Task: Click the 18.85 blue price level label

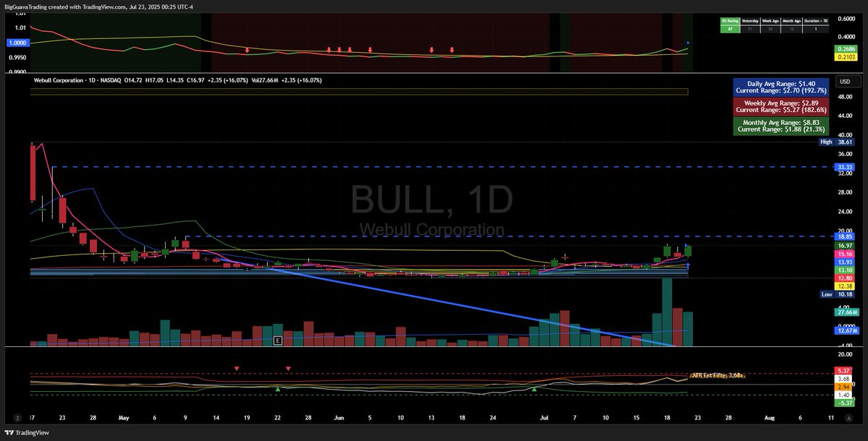Action: click(846, 236)
